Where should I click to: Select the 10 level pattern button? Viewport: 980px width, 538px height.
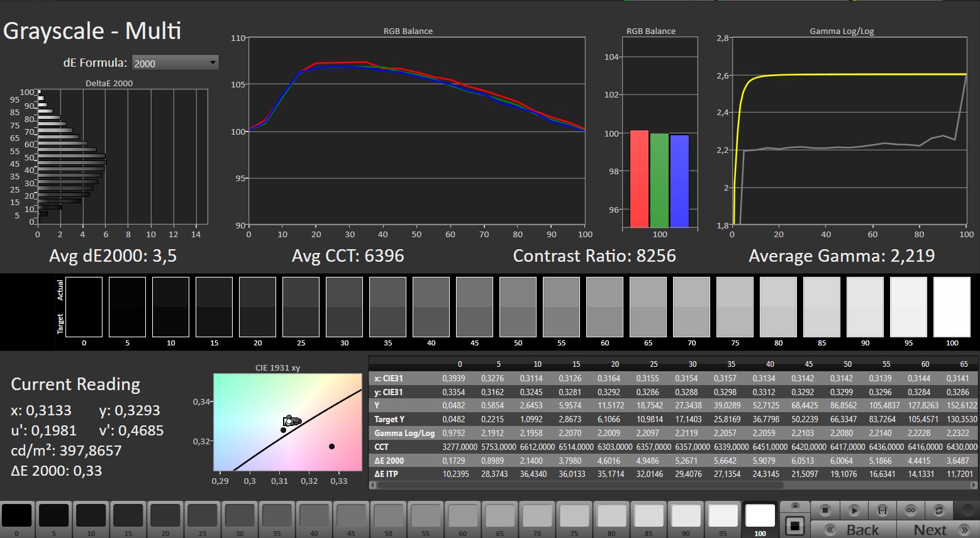point(91,520)
